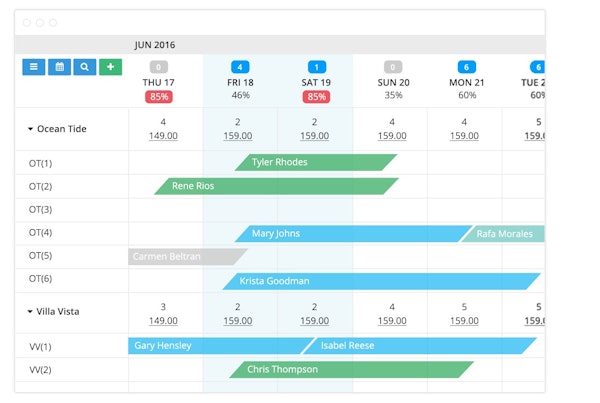Image resolution: width=600 pixels, height=403 pixels.
Task: Select room row OT(4)
Action: point(40,233)
